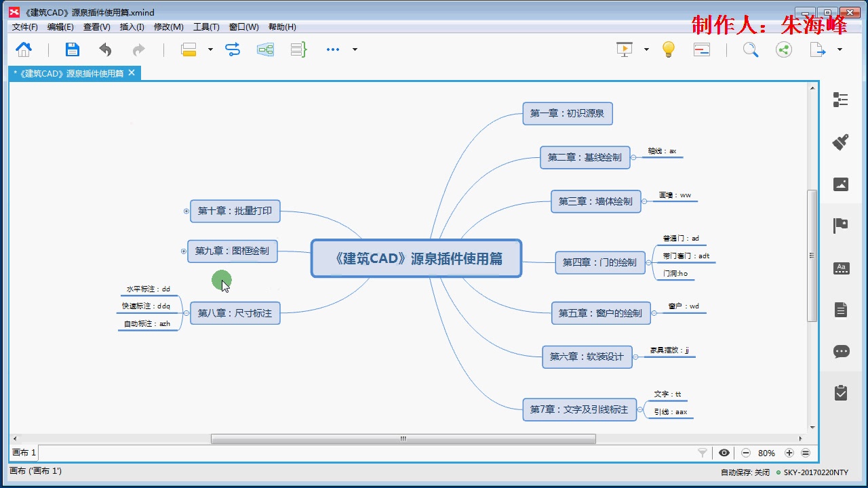The height and width of the screenshot is (488, 868).
Task: Open the Task info panel
Action: coord(841,392)
